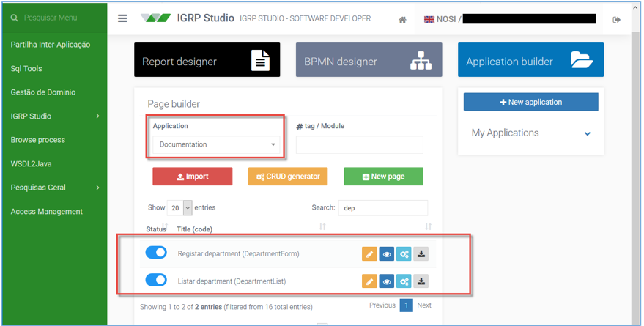644x326 pixels.
Task: Click the Application builder tile
Action: click(x=530, y=60)
